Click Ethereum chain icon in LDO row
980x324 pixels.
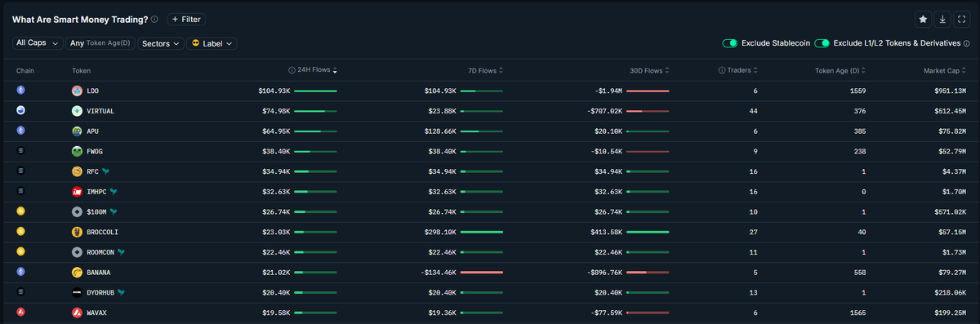[x=21, y=91]
